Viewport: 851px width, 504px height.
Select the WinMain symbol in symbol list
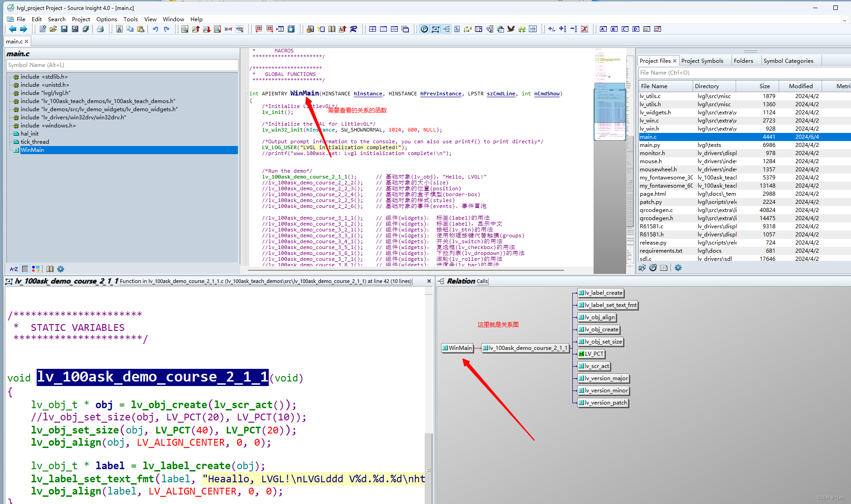tap(129, 150)
